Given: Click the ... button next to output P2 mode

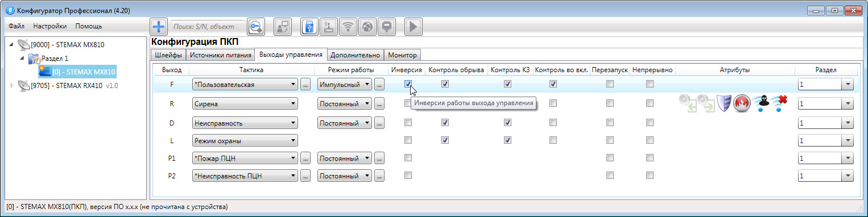Looking at the screenshot, I should tap(379, 176).
